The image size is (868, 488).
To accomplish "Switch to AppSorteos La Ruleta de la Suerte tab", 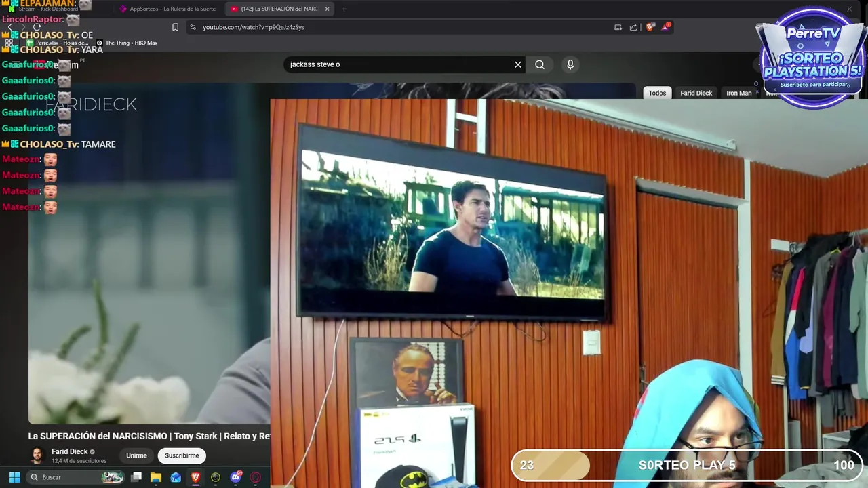I will click(167, 9).
